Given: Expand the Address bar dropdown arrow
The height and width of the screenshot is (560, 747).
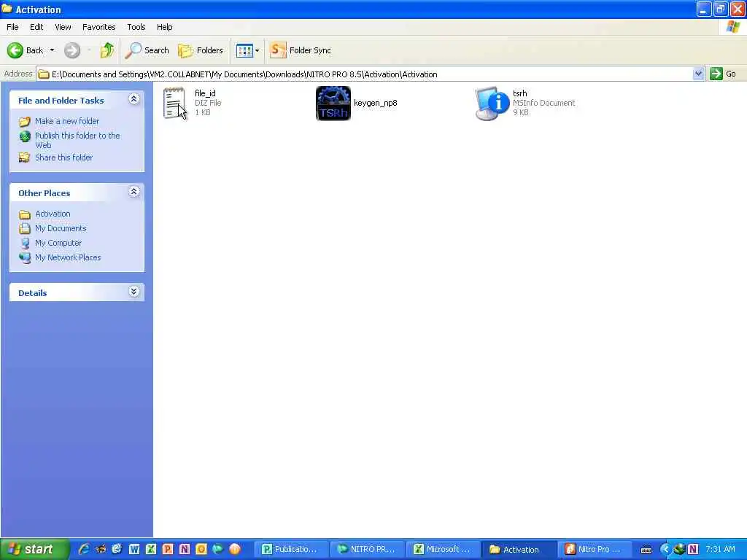Looking at the screenshot, I should point(698,74).
